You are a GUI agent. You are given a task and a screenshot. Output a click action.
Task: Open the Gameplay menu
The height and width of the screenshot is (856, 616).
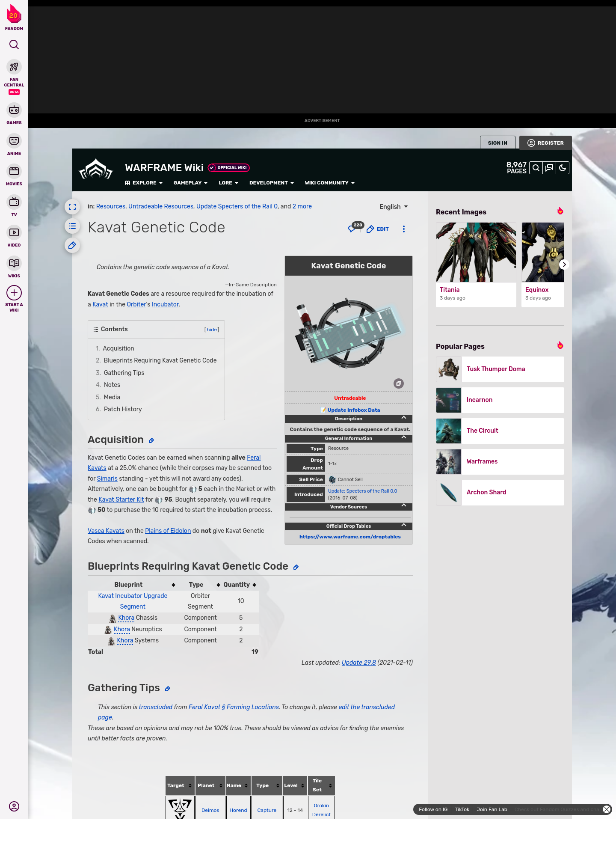(190, 183)
